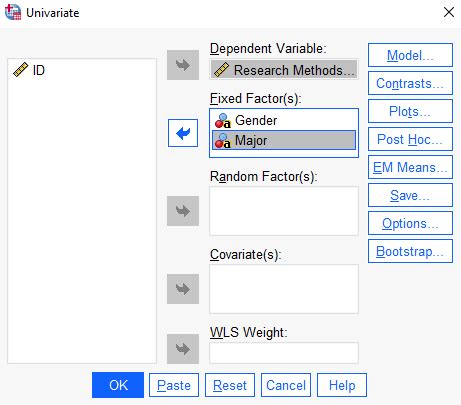Open the Post Hoc... dialog
Screen dimensions: 461x405
[x=410, y=139]
